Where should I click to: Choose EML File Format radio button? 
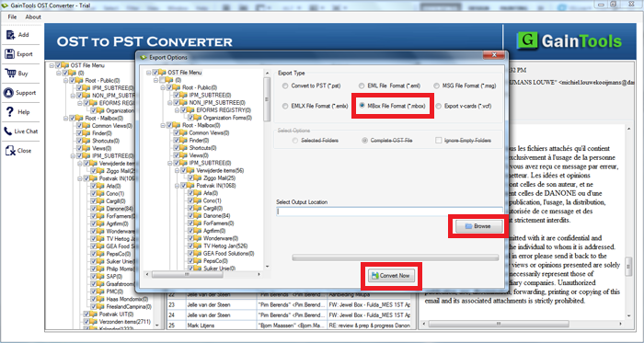[x=361, y=86]
